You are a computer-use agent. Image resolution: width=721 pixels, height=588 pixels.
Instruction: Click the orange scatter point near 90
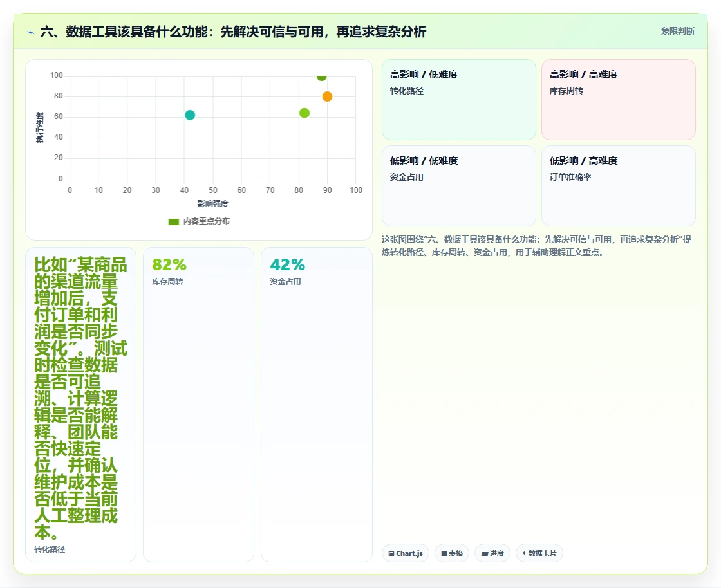pos(327,96)
